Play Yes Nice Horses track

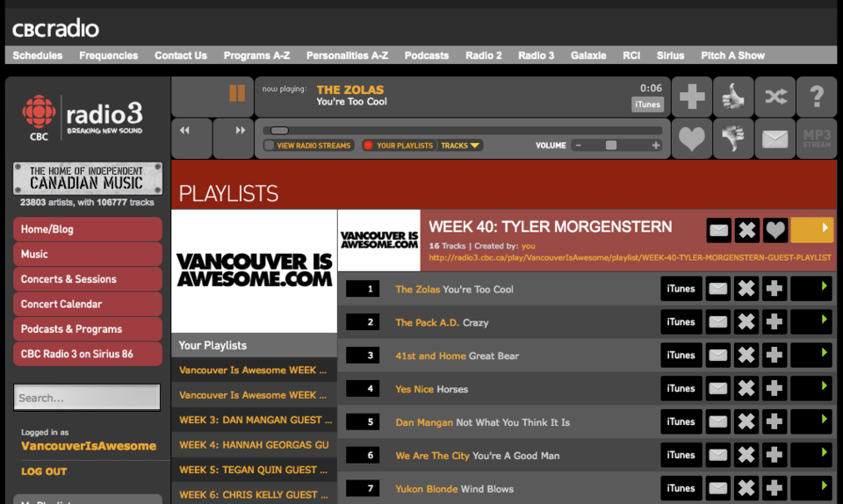[811, 388]
